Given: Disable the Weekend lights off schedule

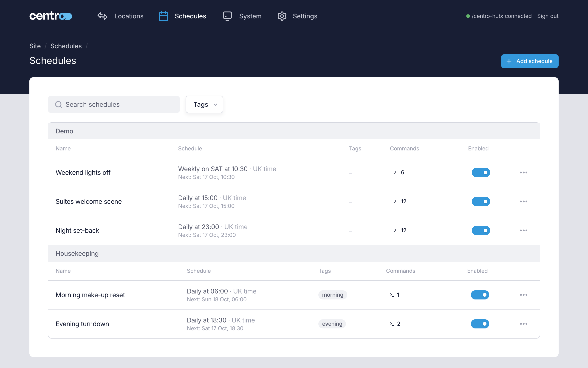Looking at the screenshot, I should [481, 172].
